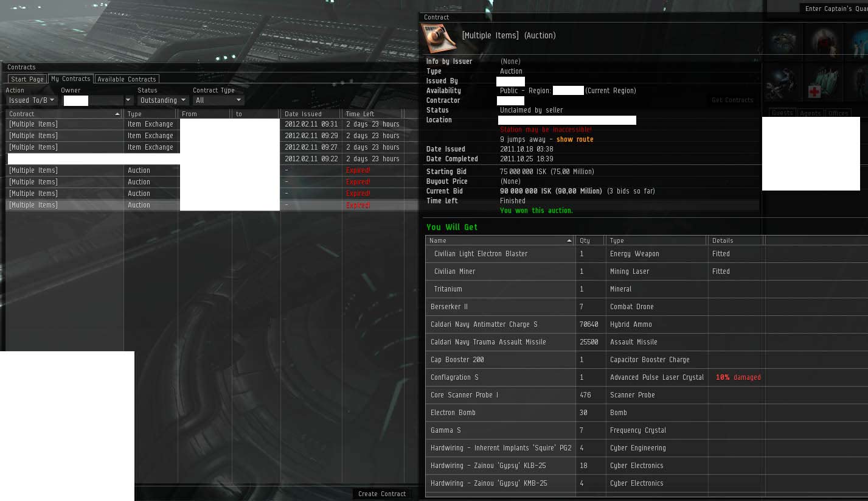The image size is (868, 501).
Task: Switch to the Start Page tab
Action: point(27,79)
